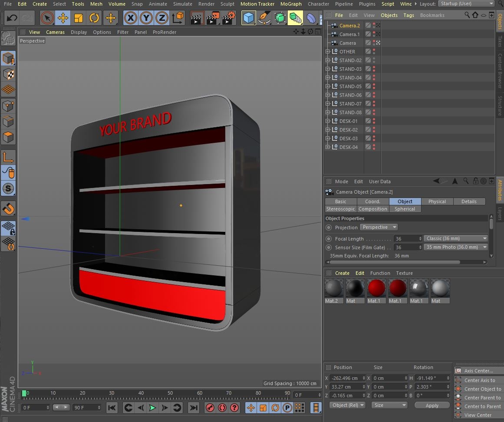
Task: Click the Undo arrow icon
Action: [x=12, y=18]
